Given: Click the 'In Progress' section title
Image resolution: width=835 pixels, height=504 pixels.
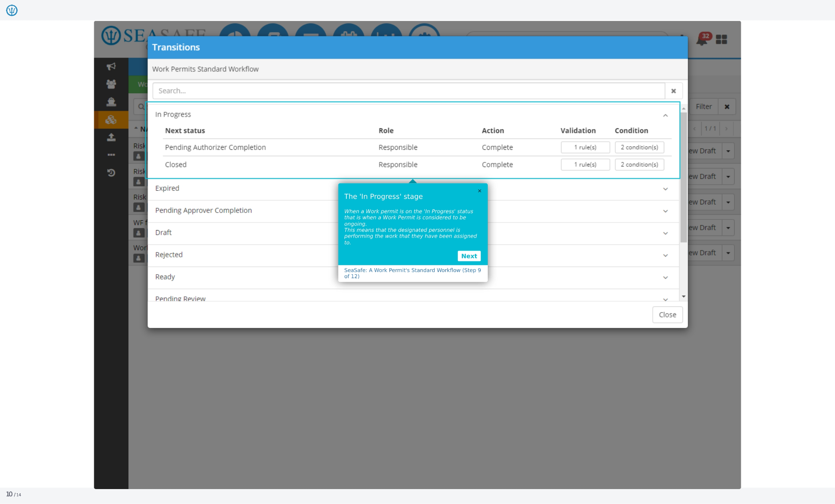Looking at the screenshot, I should pos(173,115).
